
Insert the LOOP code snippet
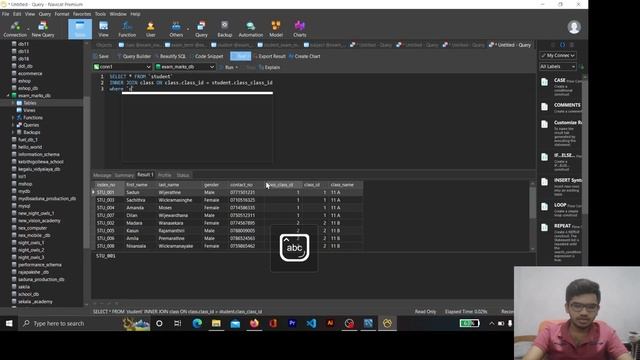click(561, 208)
